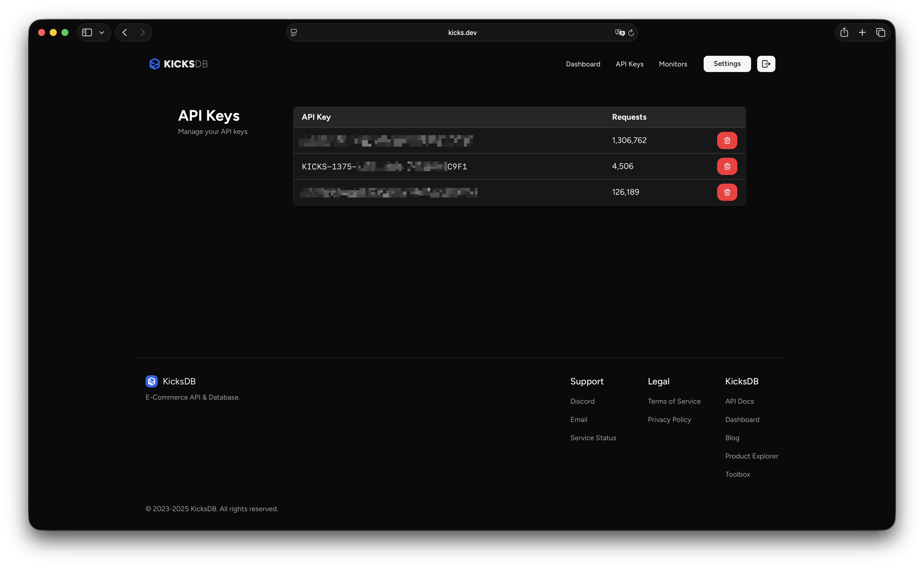Click the address bar showing kicks.dev
The image size is (924, 568).
tap(462, 32)
